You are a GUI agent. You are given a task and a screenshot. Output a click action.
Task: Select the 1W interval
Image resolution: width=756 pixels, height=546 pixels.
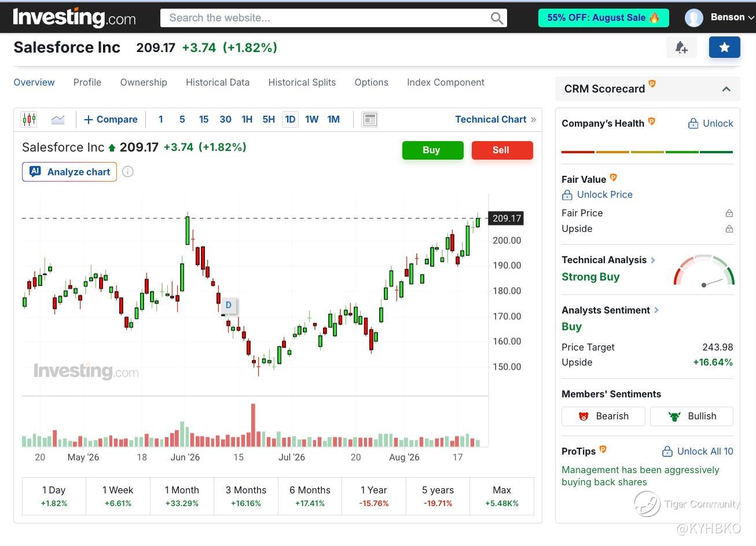(x=312, y=120)
